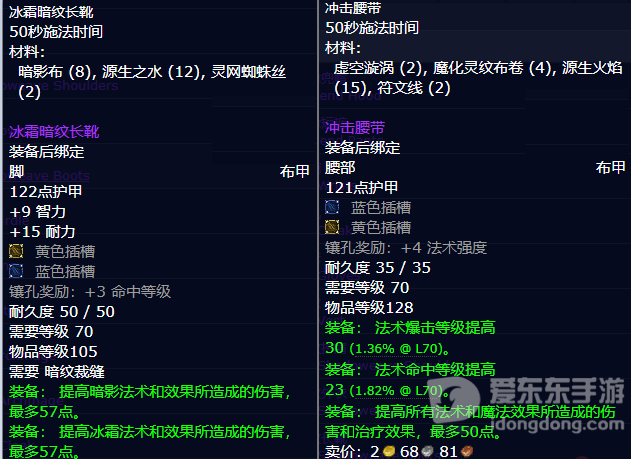631x459 pixels.
Task: Click the white 冰霜暗纹长靴 recipe title
Action: point(51,12)
